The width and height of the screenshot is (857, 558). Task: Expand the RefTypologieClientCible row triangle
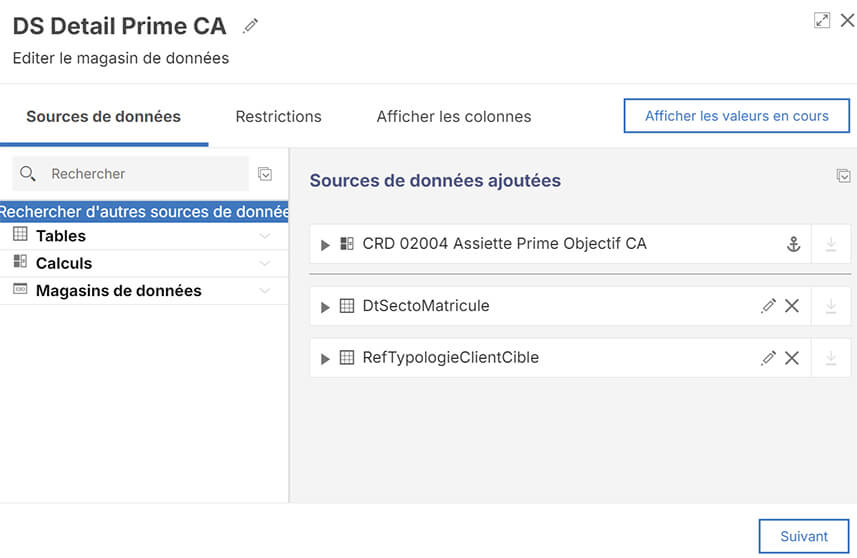(325, 359)
